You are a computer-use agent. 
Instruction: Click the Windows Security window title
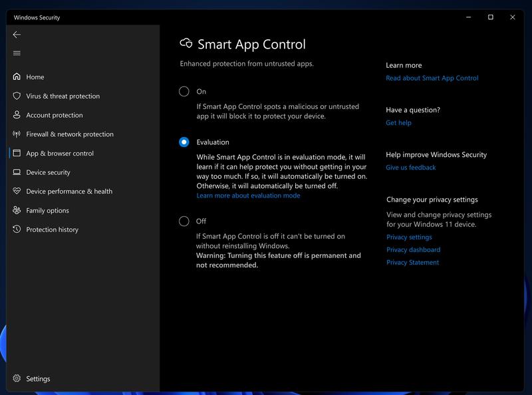pyautogui.click(x=37, y=18)
